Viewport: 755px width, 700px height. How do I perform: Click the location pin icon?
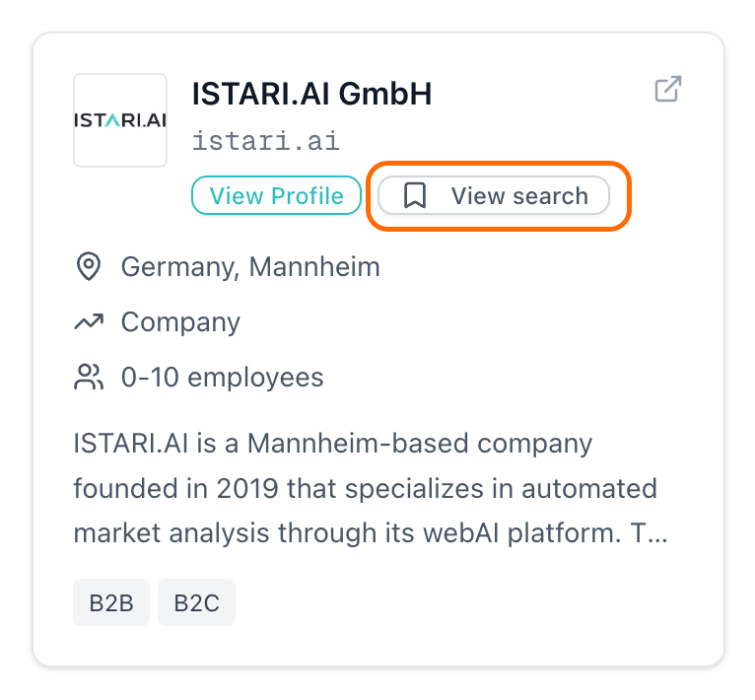[89, 267]
